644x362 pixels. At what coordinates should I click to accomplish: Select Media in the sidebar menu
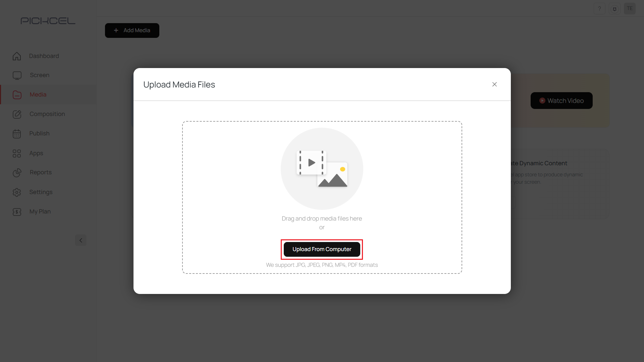point(38,95)
